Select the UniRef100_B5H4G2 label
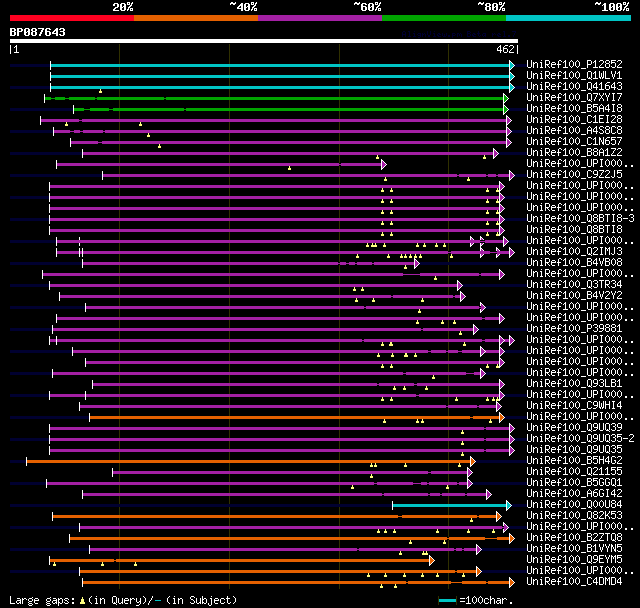Screen dimensions: 640x608 (x=574, y=461)
